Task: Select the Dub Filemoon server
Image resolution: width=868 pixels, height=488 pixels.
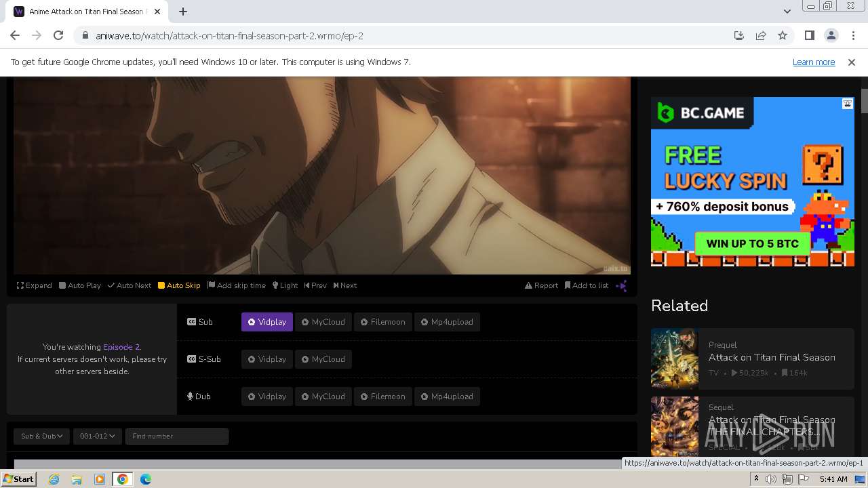Action: pyautogui.click(x=383, y=396)
